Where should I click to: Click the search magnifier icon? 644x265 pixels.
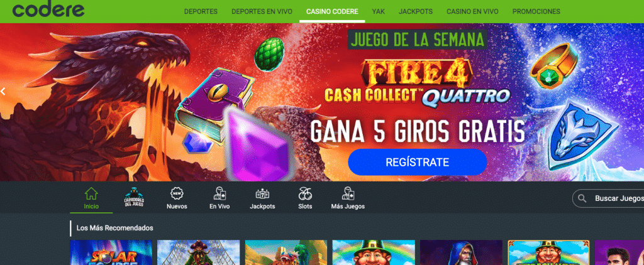582,198
